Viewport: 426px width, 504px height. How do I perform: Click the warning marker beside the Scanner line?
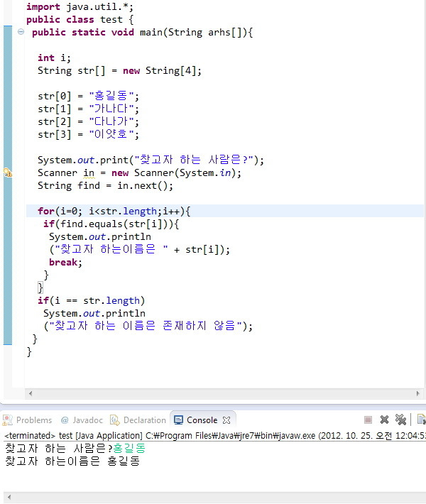pyautogui.click(x=8, y=172)
